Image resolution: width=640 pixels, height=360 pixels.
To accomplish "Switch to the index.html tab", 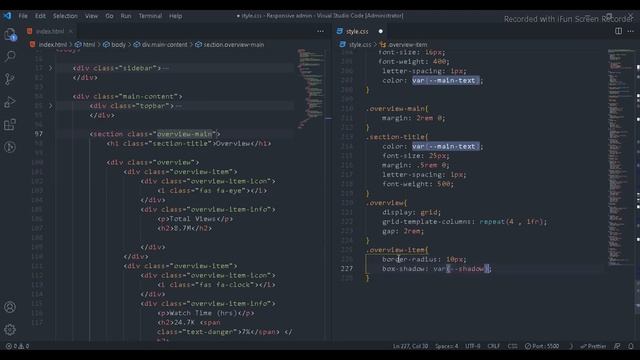I will click(x=50, y=31).
